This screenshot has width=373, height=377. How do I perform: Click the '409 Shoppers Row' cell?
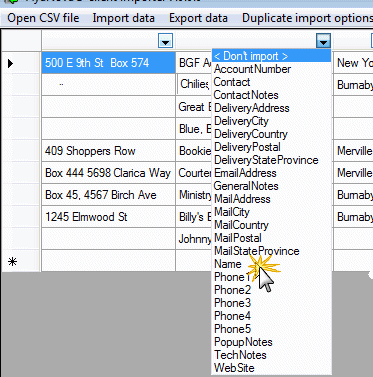[108, 151]
